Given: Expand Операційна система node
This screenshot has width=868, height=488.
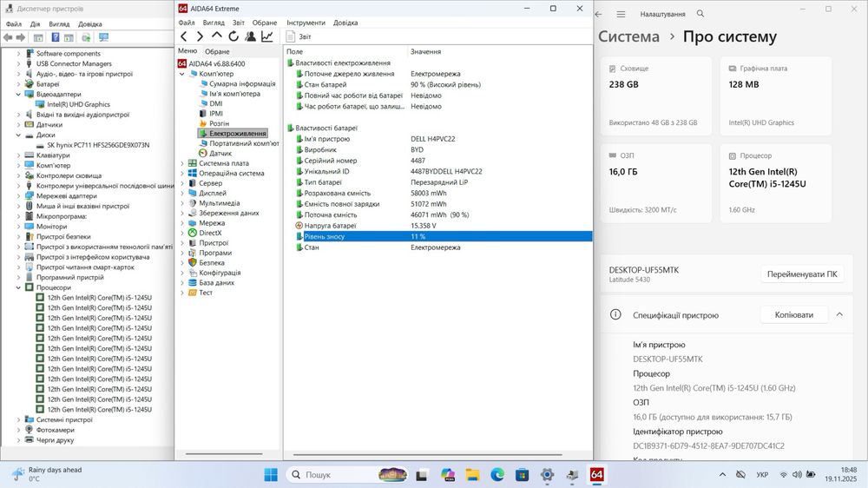Looking at the screenshot, I should click(182, 174).
